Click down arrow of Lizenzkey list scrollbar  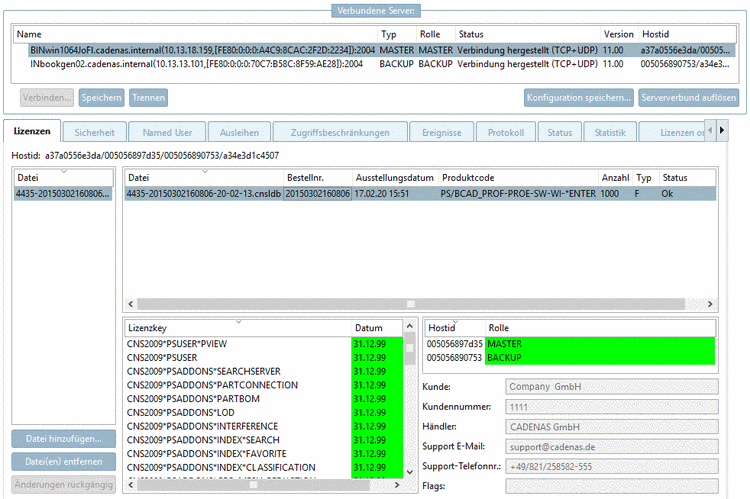pyautogui.click(x=410, y=472)
